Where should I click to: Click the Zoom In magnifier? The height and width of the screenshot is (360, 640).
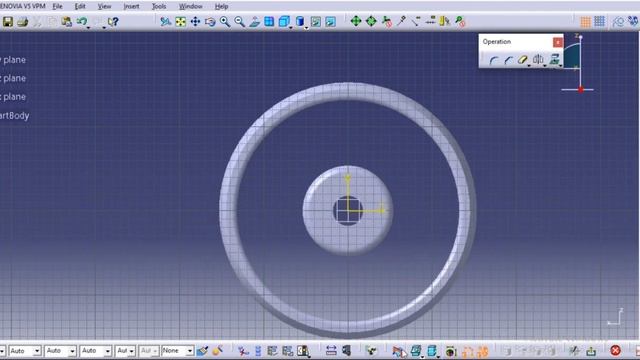[x=225, y=22]
